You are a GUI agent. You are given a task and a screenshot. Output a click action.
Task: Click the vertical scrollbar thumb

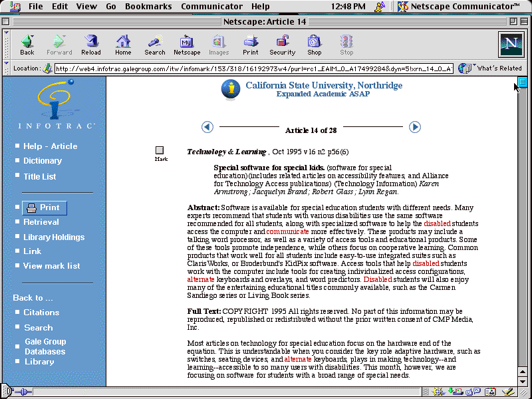(x=523, y=82)
